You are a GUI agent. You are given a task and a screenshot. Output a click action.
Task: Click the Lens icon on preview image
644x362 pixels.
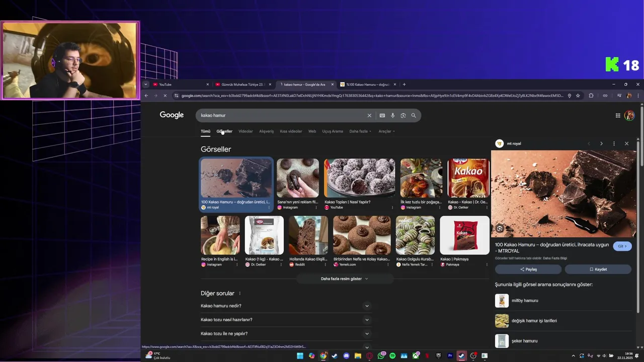500,229
